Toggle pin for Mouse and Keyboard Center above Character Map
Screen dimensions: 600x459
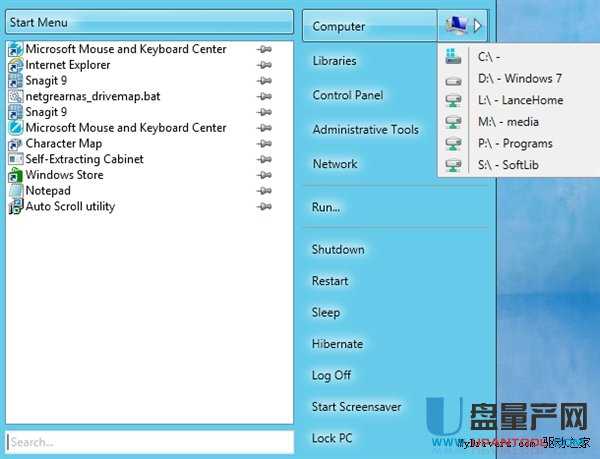[264, 128]
